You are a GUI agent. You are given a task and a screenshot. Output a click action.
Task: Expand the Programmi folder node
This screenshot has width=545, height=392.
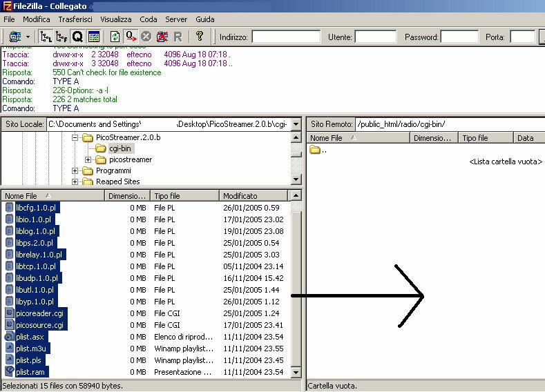pos(75,171)
